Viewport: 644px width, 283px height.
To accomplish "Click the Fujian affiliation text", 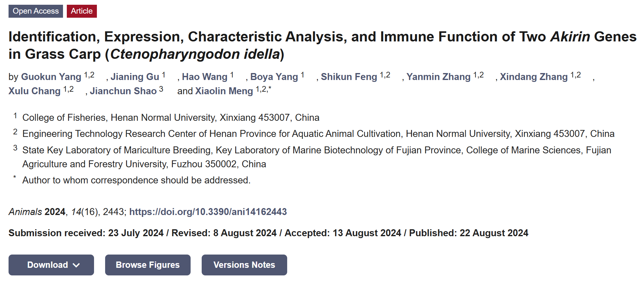I will pyautogui.click(x=317, y=157).
